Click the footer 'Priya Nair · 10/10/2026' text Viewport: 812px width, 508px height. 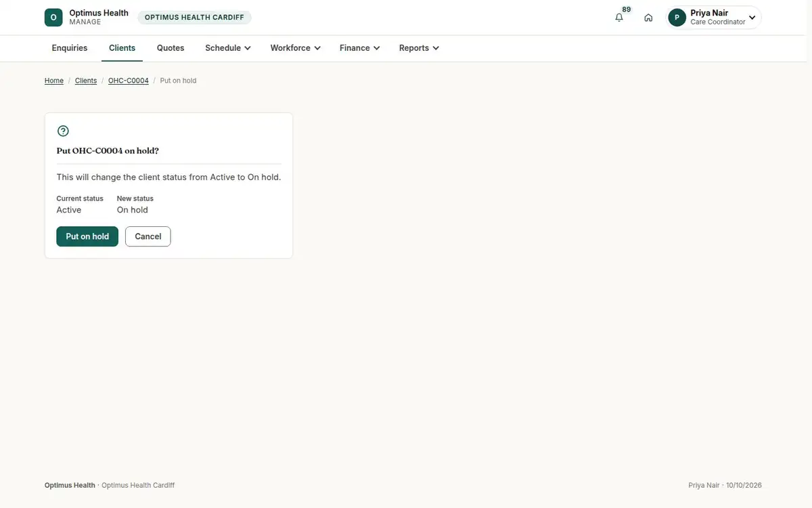[x=725, y=486]
